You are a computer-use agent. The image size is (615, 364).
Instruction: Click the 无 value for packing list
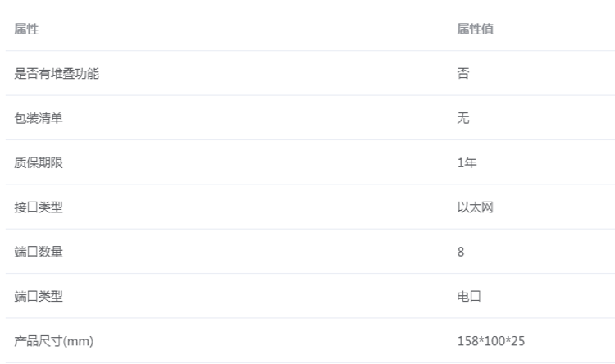[x=463, y=118]
